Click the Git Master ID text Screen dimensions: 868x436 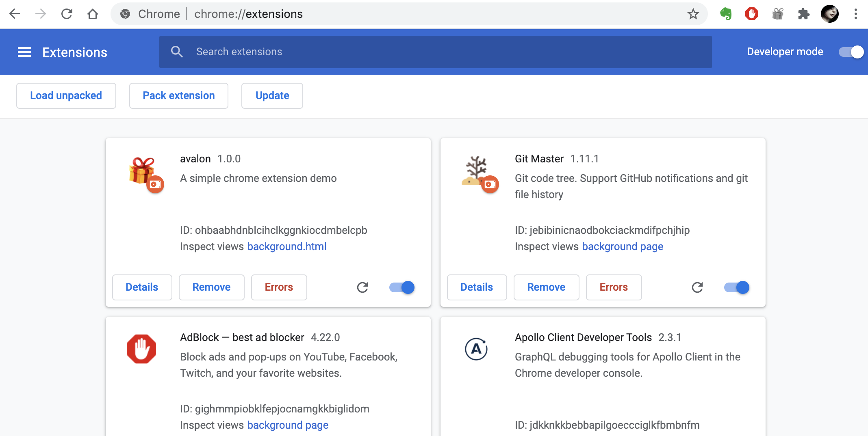tap(602, 230)
